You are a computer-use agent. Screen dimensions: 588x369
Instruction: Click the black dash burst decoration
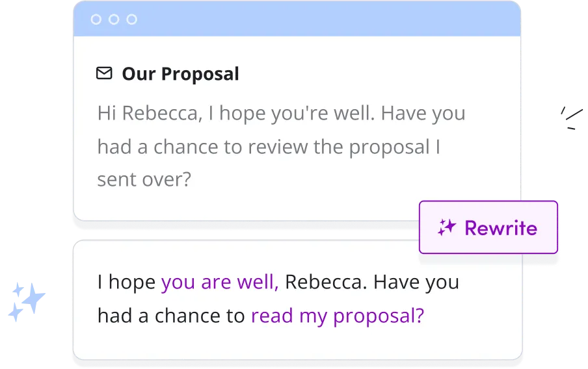572,118
